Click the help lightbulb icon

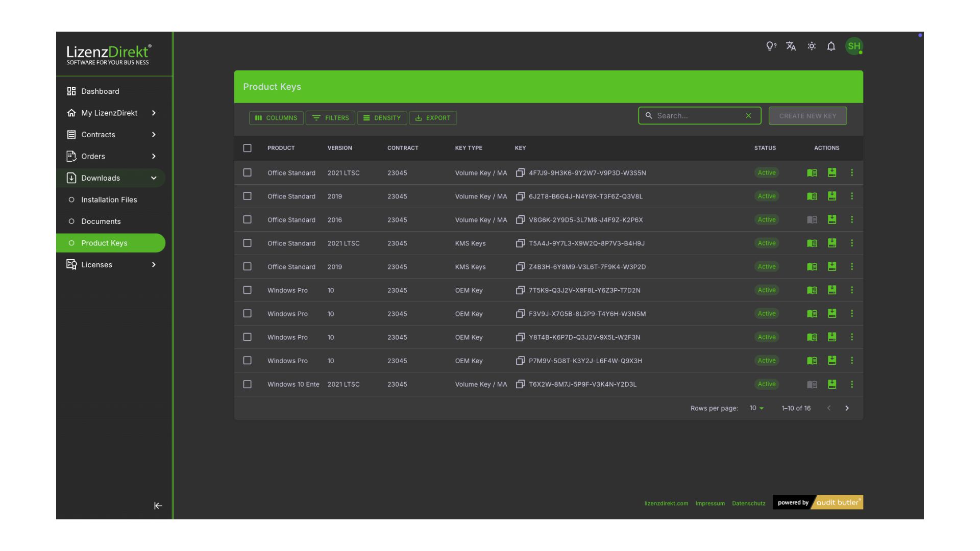point(771,46)
